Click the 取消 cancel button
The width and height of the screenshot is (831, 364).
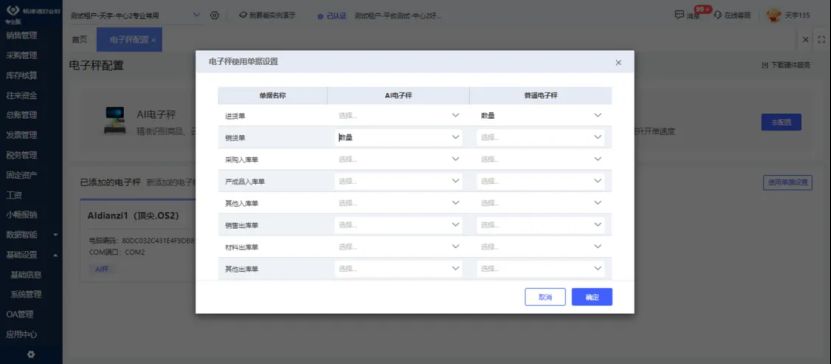click(x=545, y=297)
